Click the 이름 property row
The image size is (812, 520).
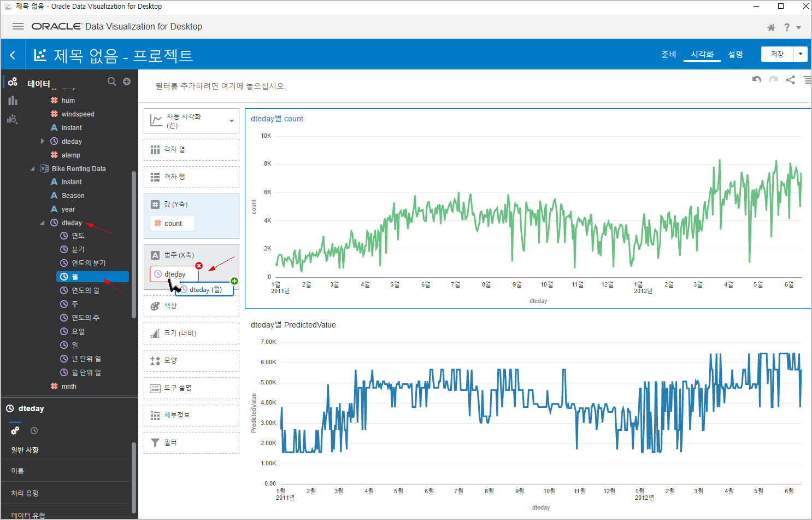66,471
